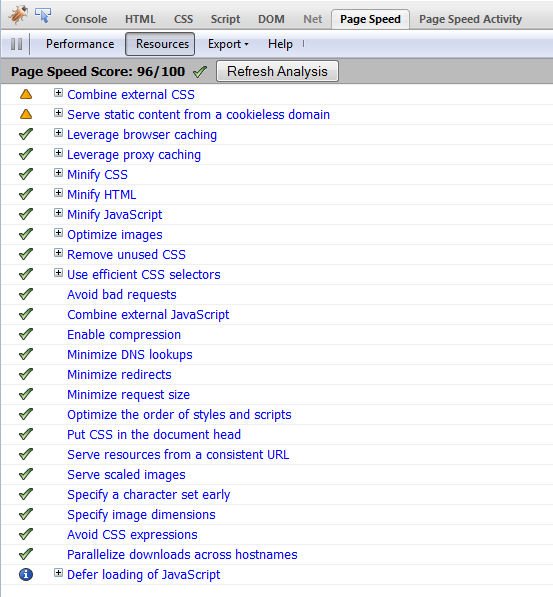Open Serve resources from a consistent URL

(x=178, y=455)
